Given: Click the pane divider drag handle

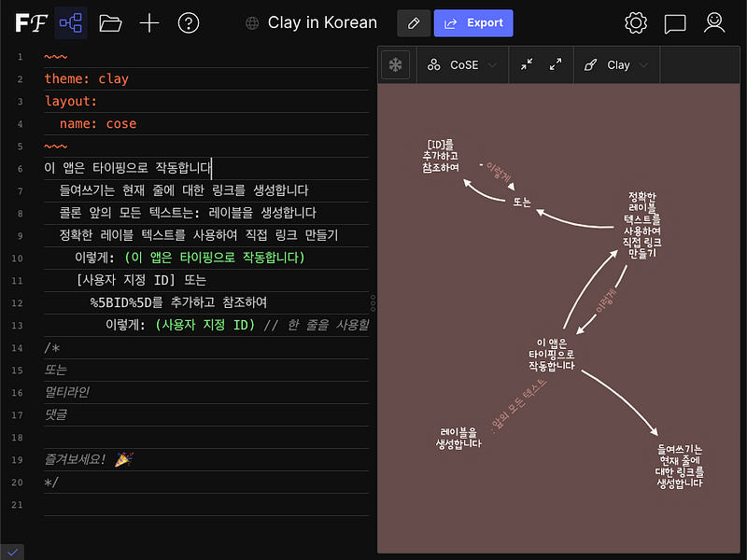Looking at the screenshot, I should [373, 302].
